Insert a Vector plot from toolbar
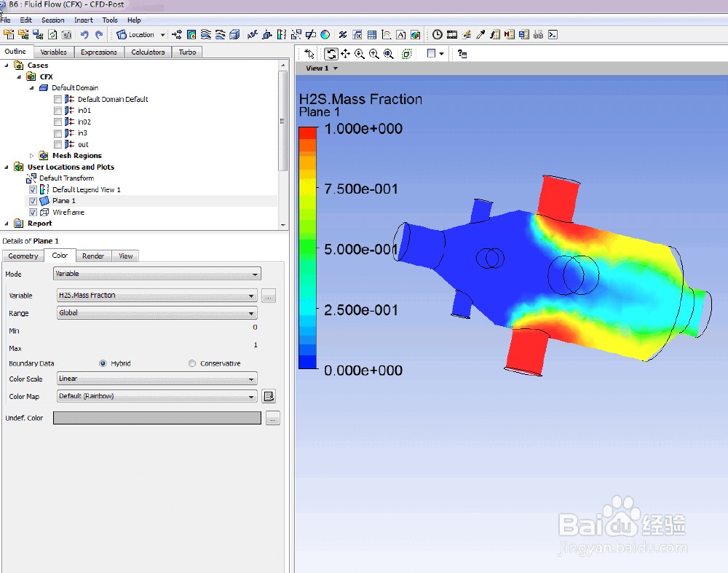This screenshot has height=573, width=728. tap(177, 34)
